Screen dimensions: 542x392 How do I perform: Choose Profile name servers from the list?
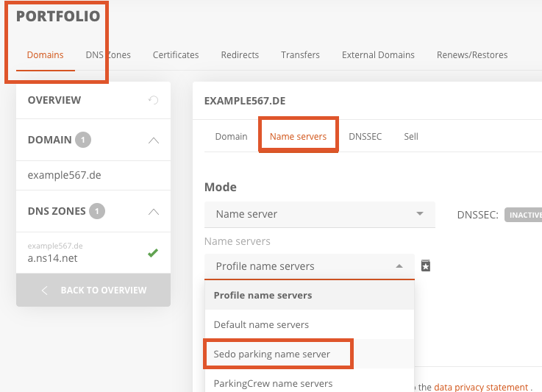pyautogui.click(x=310, y=295)
